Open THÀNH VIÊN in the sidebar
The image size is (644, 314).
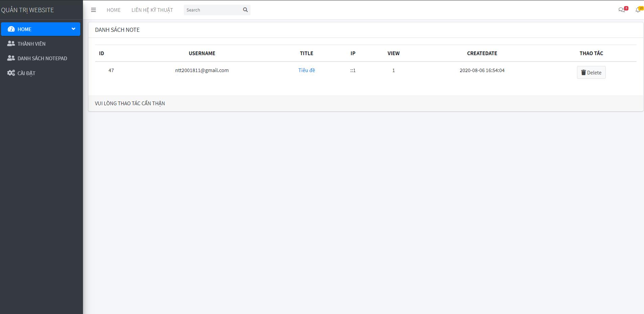tap(32, 43)
